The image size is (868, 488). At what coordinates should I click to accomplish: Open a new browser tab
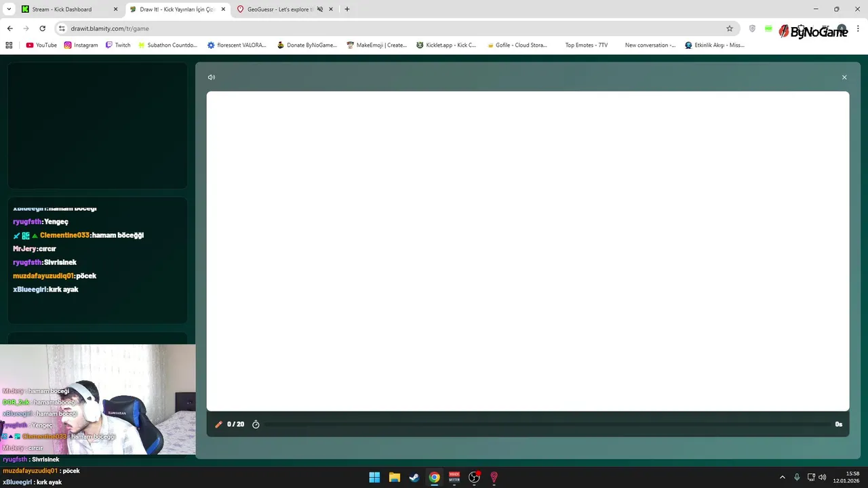pos(347,9)
